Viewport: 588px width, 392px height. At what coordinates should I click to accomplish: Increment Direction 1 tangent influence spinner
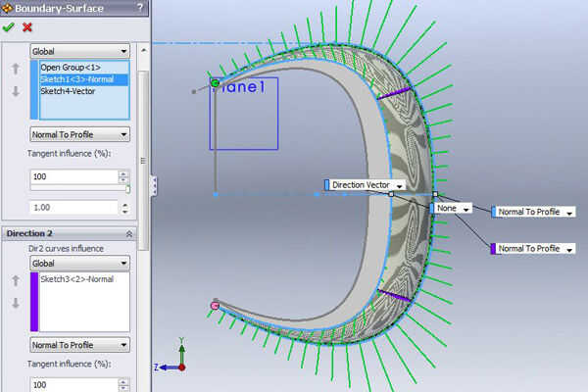tap(123, 173)
